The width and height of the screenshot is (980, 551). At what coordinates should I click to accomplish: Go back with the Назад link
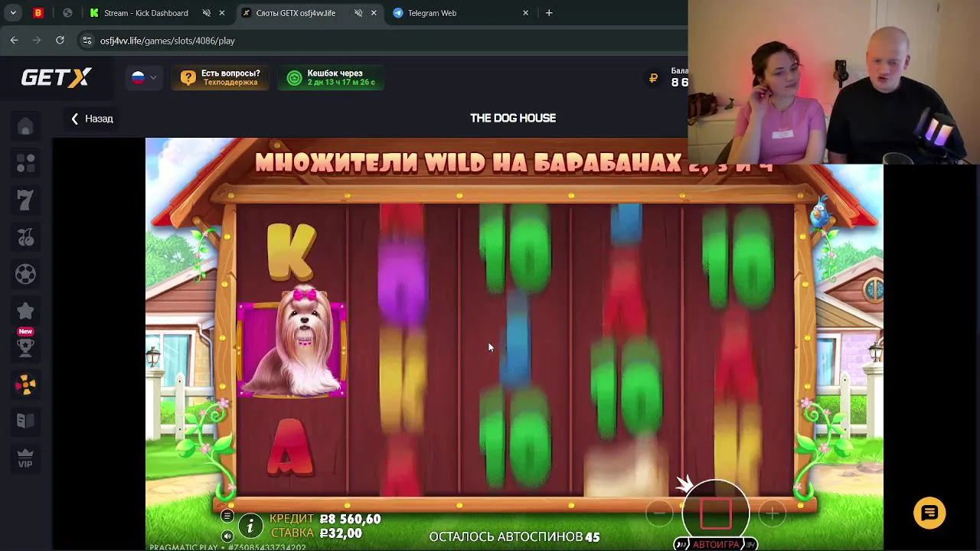click(x=92, y=119)
